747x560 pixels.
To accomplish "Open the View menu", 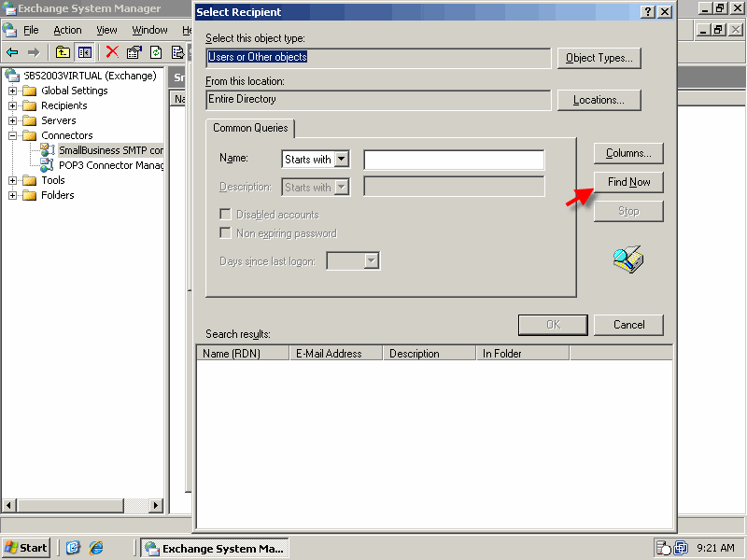I will tap(106, 30).
